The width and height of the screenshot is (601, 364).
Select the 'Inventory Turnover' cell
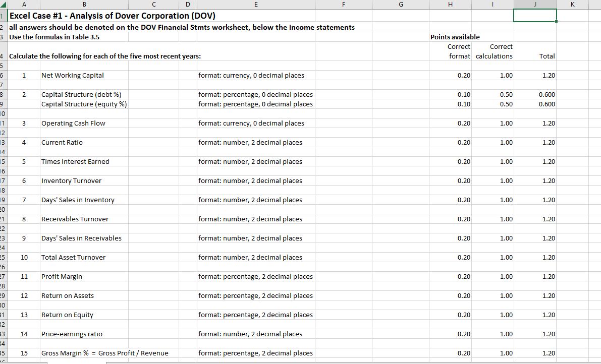(x=84, y=180)
